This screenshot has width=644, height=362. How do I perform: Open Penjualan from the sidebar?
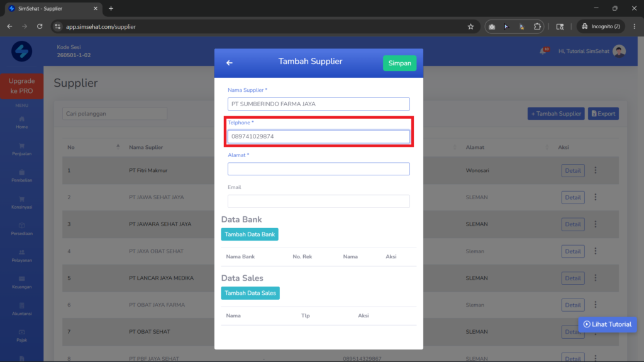coord(22,149)
